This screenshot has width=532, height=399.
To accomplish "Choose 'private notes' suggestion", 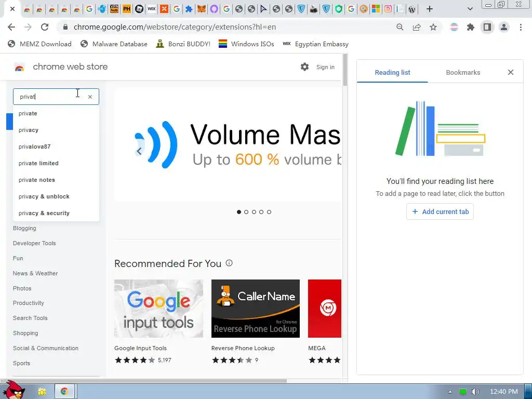I will tap(56, 180).
